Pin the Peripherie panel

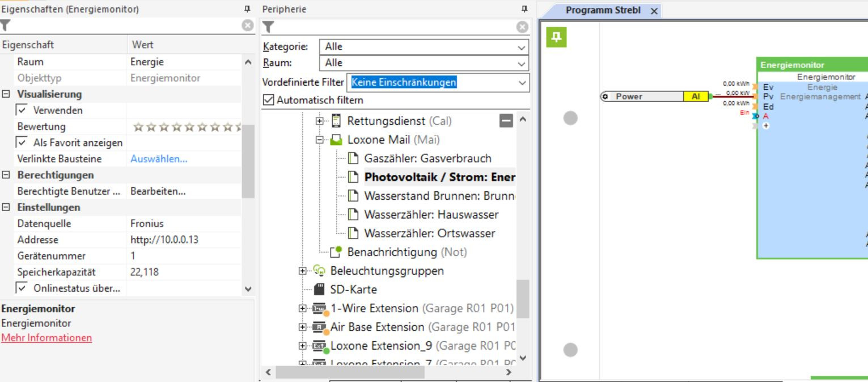tap(524, 10)
